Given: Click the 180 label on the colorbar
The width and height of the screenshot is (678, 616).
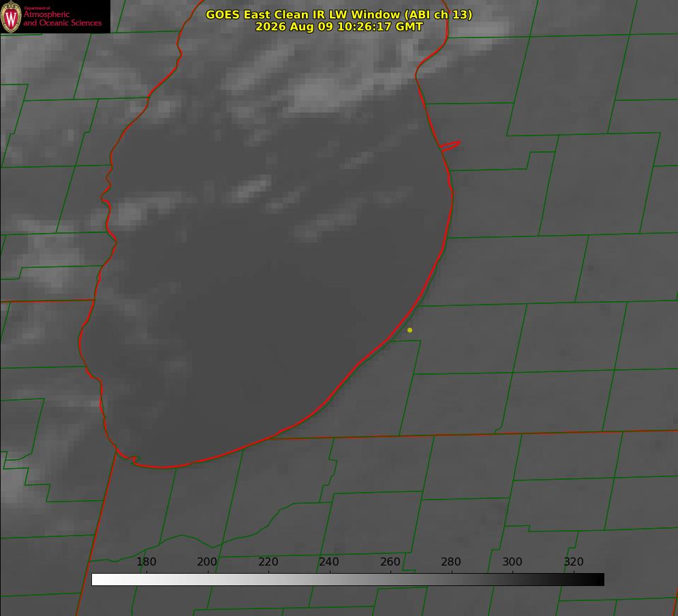Looking at the screenshot, I should (146, 561).
